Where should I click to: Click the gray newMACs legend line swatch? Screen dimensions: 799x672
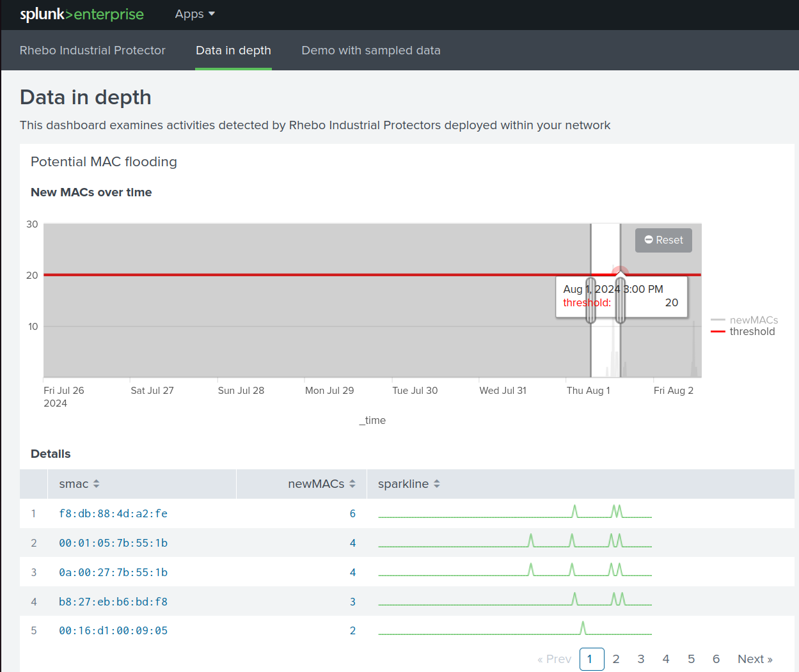(x=718, y=320)
